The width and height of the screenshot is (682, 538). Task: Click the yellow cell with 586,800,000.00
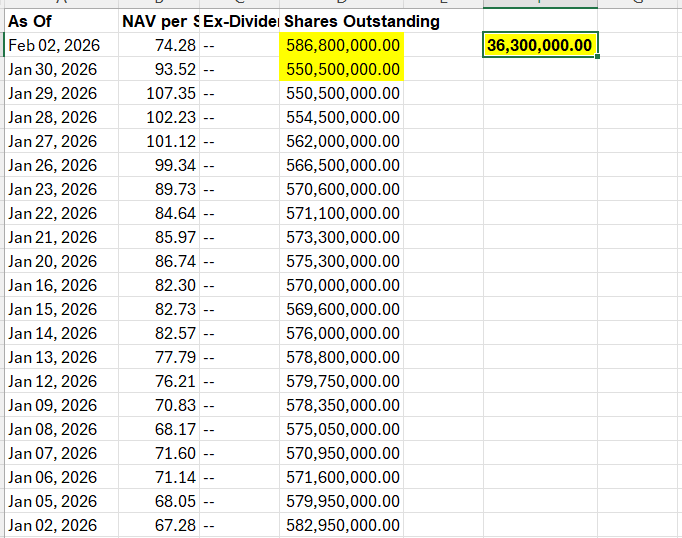[342, 45]
